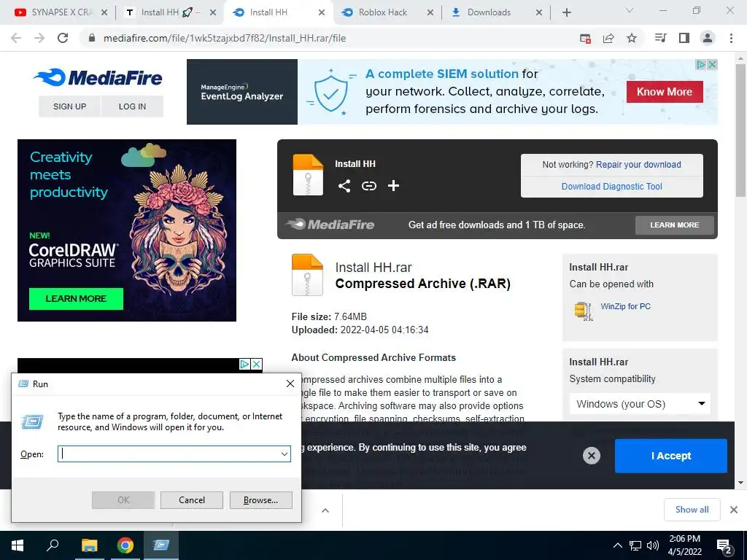Click the Run icon in taskbar
Screen dimensions: 747x560
[161, 545]
